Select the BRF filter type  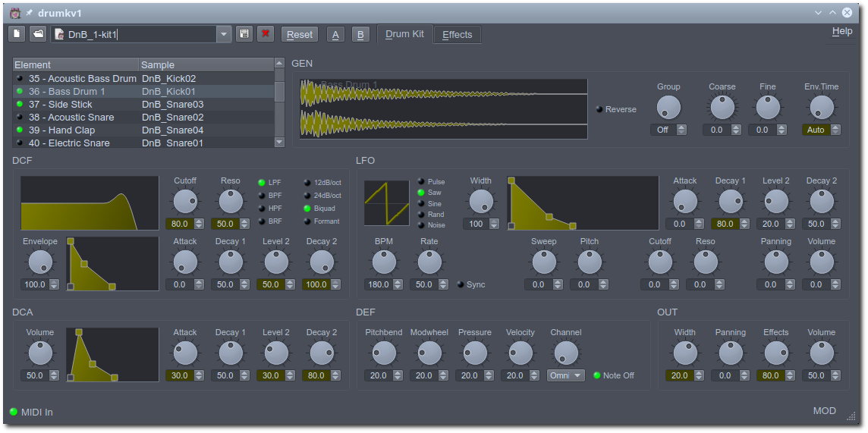click(x=270, y=221)
